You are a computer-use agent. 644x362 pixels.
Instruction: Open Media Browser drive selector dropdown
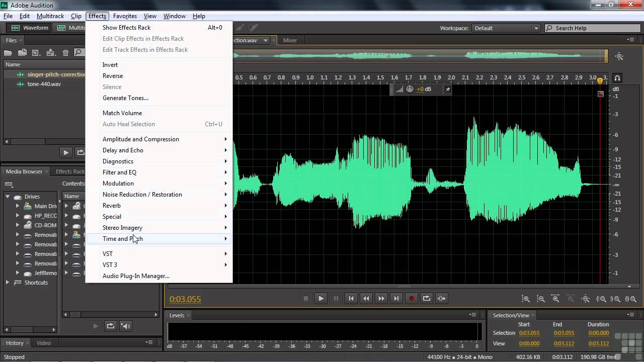pyautogui.click(x=9, y=184)
